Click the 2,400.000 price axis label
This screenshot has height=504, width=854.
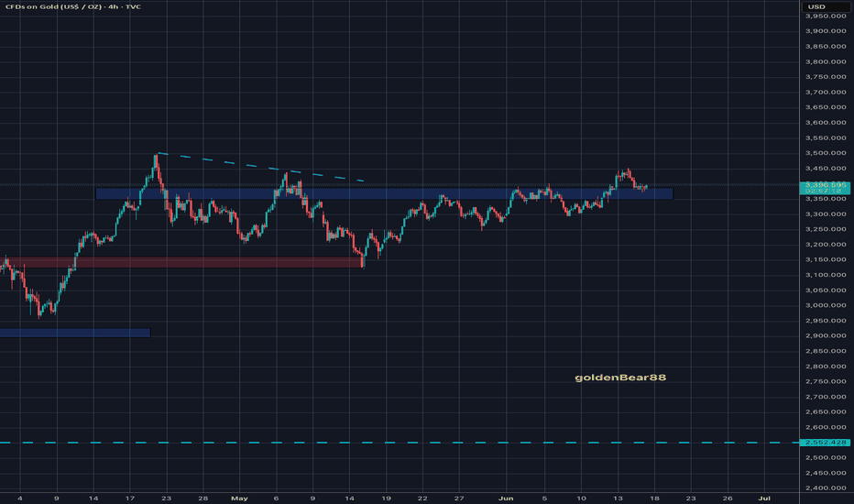pos(826,488)
